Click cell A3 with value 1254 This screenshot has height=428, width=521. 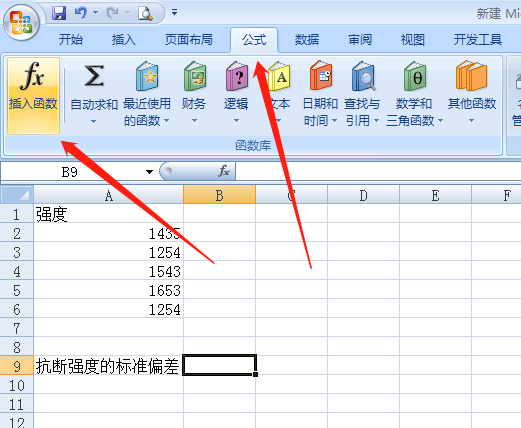[x=108, y=252]
